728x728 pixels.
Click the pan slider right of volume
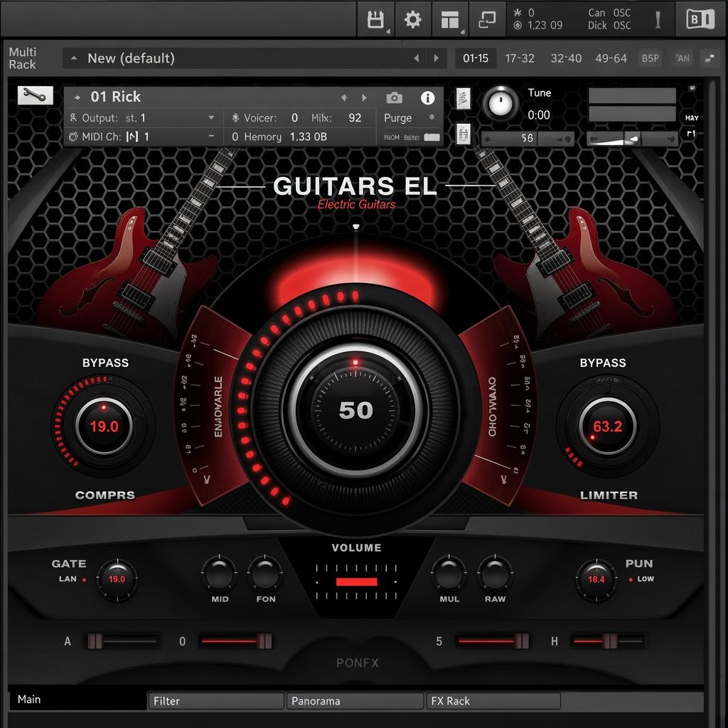point(632,139)
